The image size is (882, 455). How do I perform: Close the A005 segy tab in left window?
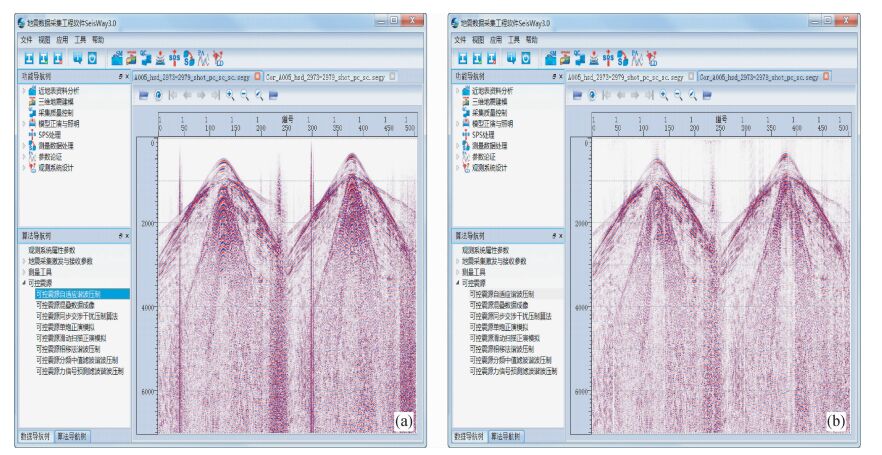pyautogui.click(x=258, y=76)
